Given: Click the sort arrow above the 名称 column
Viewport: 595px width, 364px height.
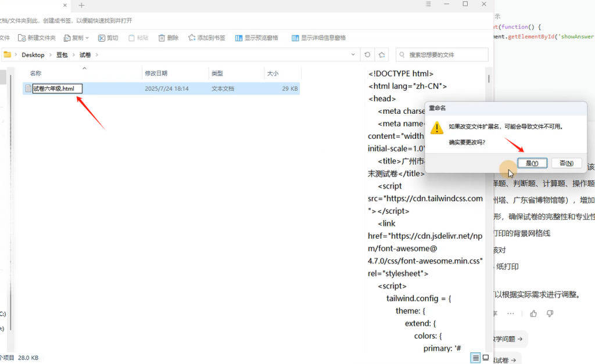Looking at the screenshot, I should 85,69.
